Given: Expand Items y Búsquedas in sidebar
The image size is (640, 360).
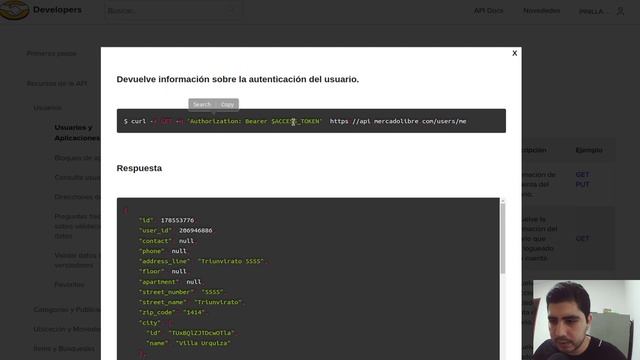Looking at the screenshot, I should pyautogui.click(x=64, y=349).
